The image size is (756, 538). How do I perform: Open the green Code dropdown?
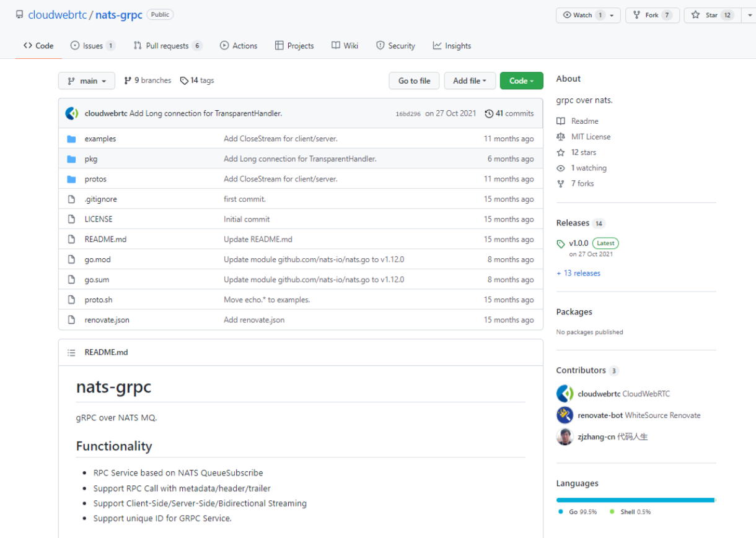pos(521,81)
